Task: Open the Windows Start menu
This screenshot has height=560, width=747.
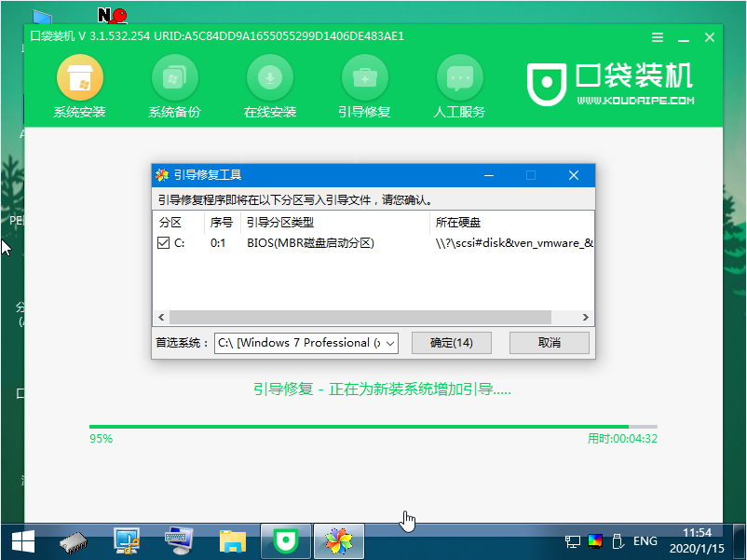Action: point(20,540)
